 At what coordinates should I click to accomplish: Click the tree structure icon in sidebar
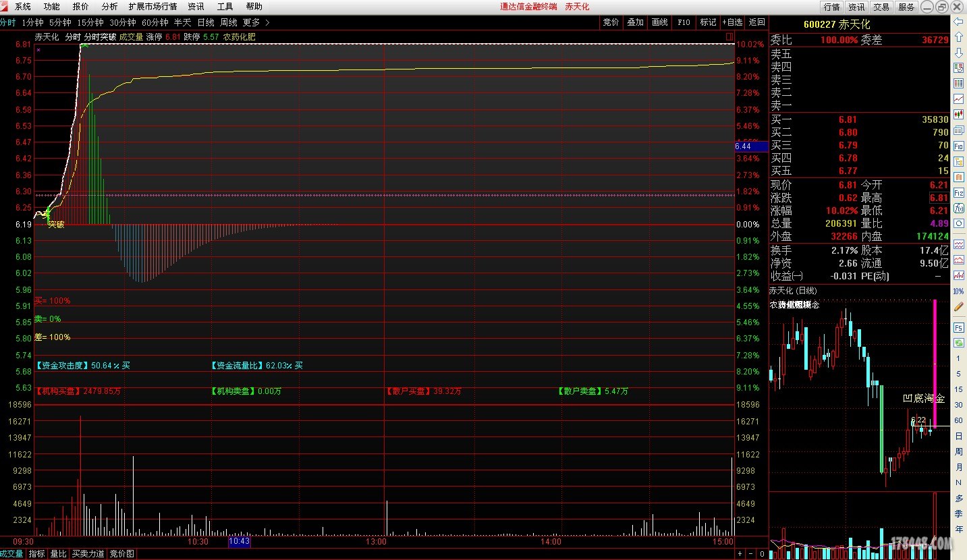tap(958, 161)
